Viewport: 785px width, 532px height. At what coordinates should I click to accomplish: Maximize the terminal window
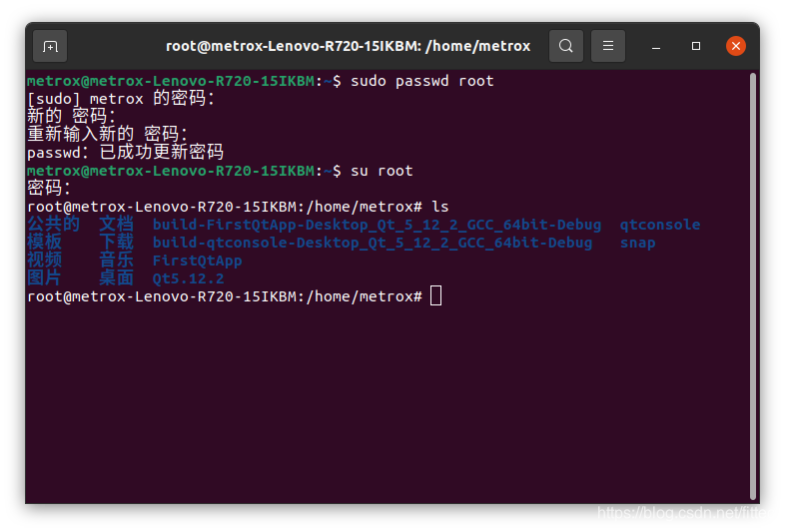pos(696,46)
